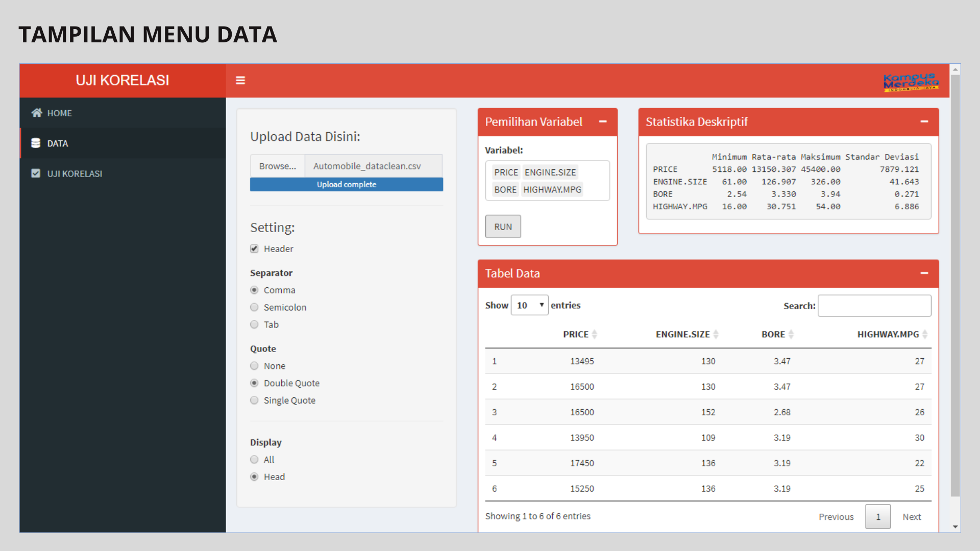Collapse the Tabel Data box
The image size is (980, 551).
pos(924,273)
